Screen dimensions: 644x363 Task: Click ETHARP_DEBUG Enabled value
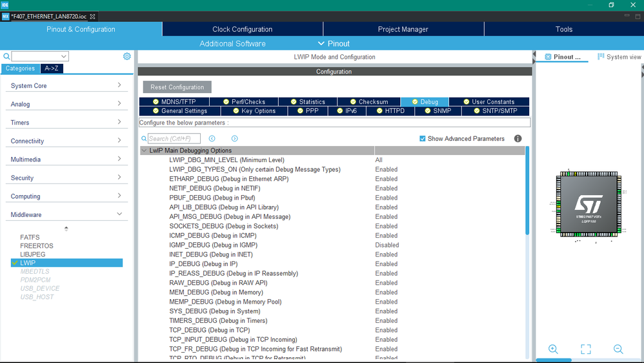point(386,179)
